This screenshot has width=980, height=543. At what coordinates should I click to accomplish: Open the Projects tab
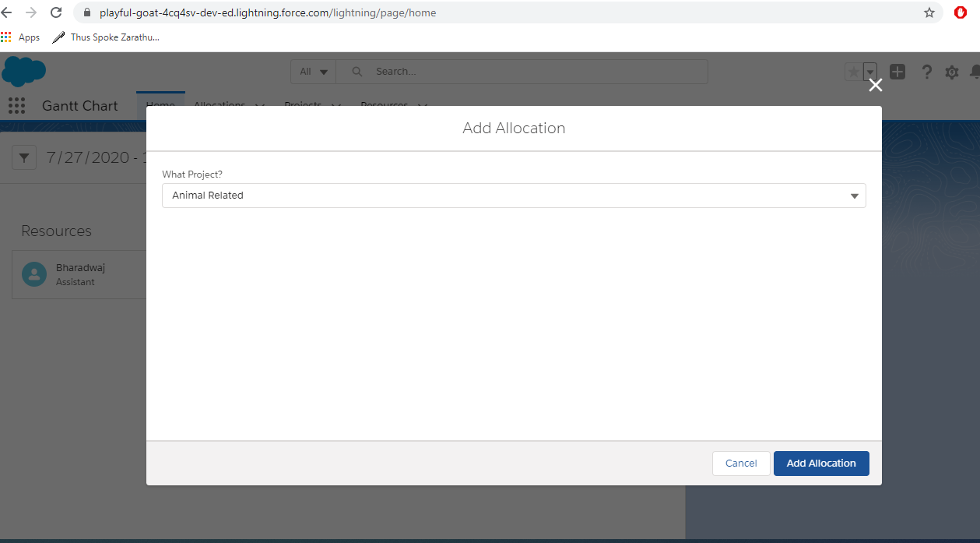(303, 105)
